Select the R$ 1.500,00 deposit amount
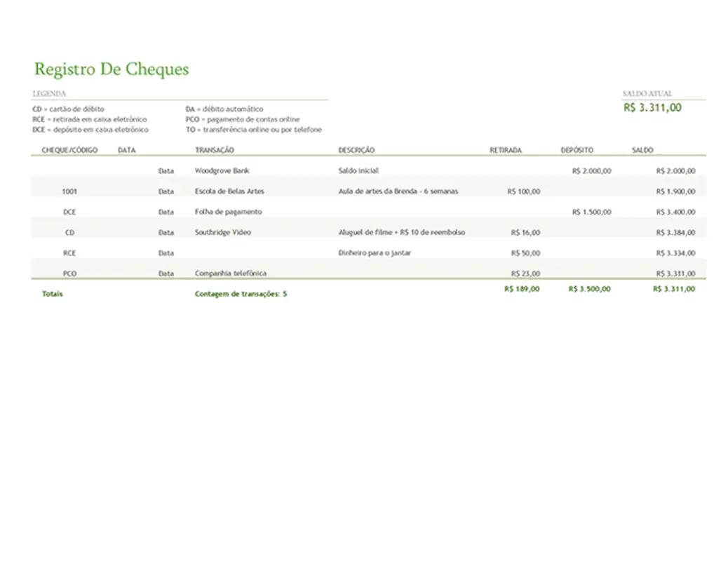The width and height of the screenshot is (728, 561). point(593,211)
